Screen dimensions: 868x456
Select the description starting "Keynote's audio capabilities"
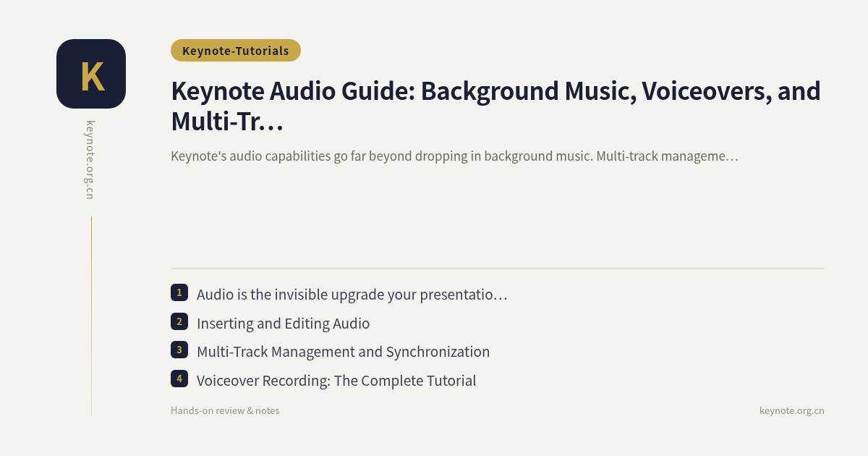(x=454, y=156)
